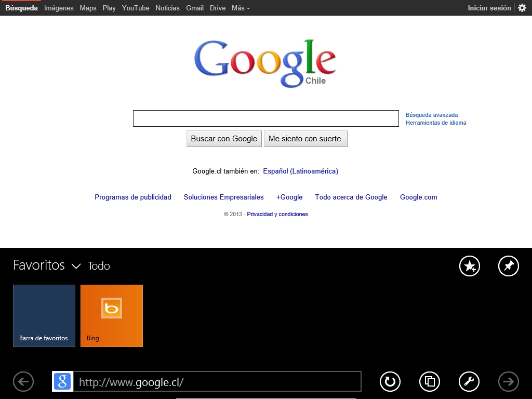The width and height of the screenshot is (532, 399).
Task: Open Soluciones Empresariales link
Action: pyautogui.click(x=223, y=197)
